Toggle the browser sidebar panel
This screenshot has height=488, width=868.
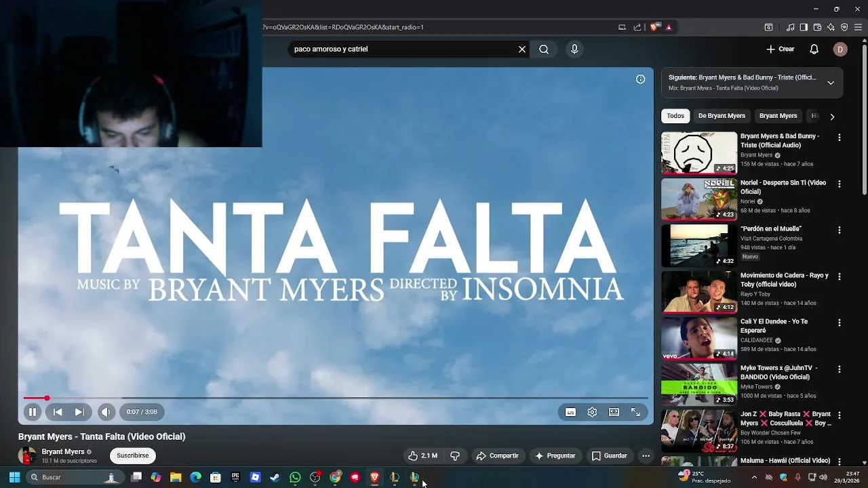click(804, 27)
